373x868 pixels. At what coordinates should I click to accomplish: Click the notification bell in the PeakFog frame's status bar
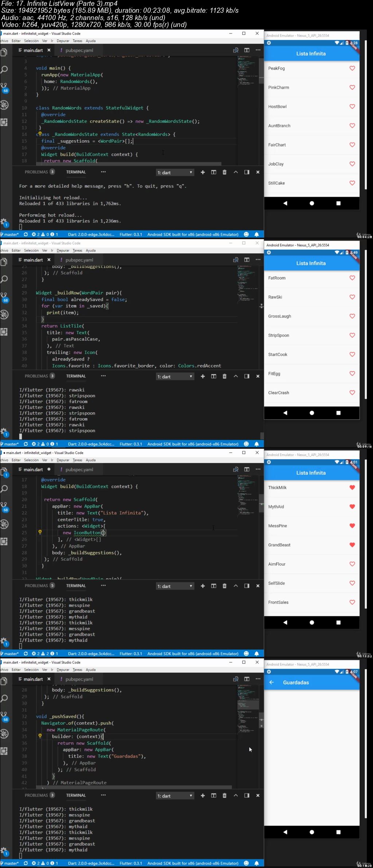[x=256, y=234]
